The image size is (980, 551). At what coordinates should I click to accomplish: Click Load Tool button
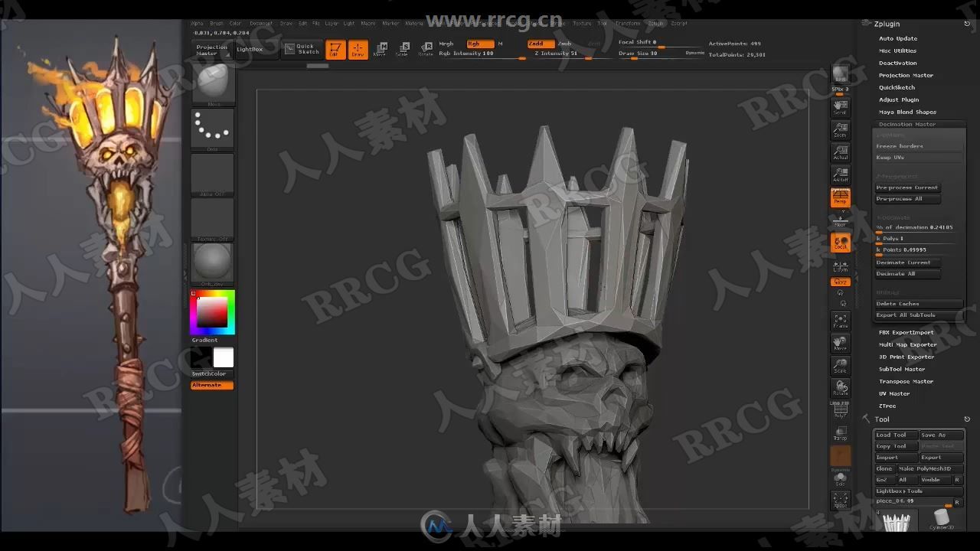[896, 435]
